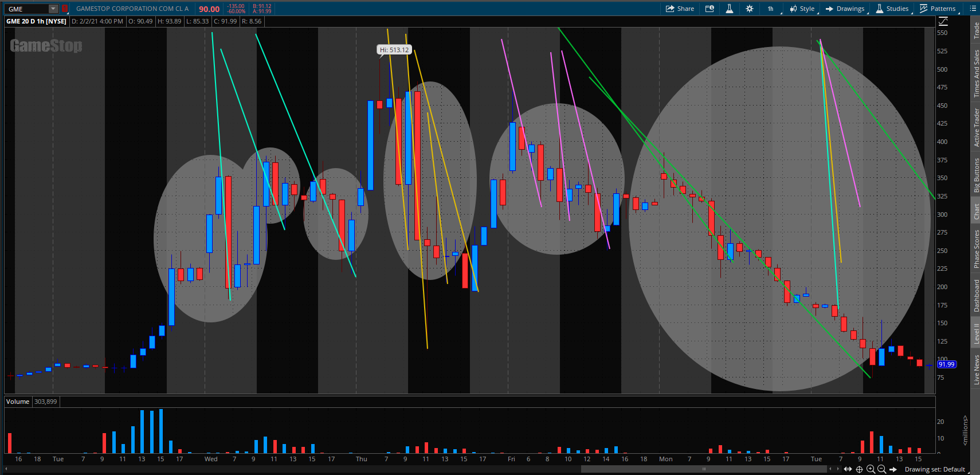The height and width of the screenshot is (475, 980).
Task: Click the Volume study label
Action: click(x=18, y=402)
